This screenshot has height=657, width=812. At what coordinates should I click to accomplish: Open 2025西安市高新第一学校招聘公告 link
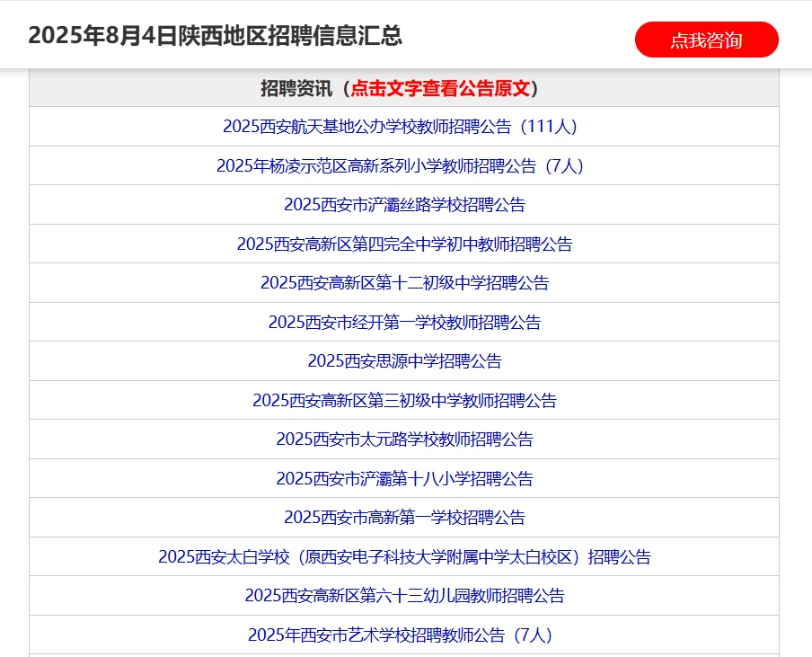point(404,518)
